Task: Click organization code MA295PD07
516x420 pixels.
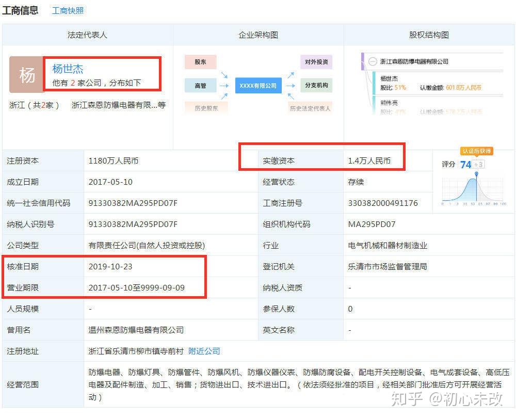Action: click(372, 224)
